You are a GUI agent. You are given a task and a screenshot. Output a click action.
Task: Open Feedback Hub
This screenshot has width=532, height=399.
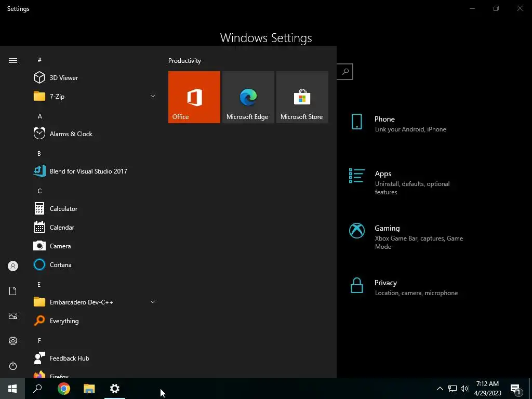tap(95, 358)
